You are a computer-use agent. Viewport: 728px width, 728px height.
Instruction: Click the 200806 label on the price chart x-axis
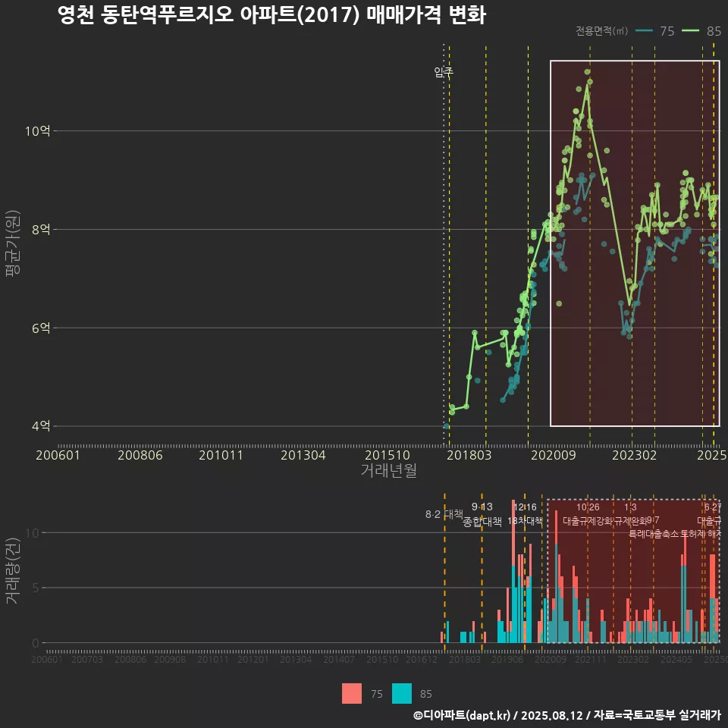(140, 455)
